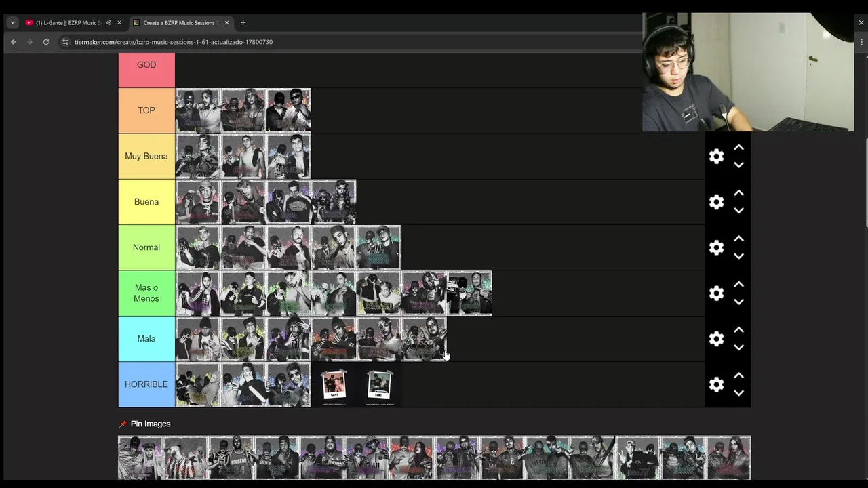
Task: Move HORRIBLE tier down with arrow
Action: tap(739, 393)
